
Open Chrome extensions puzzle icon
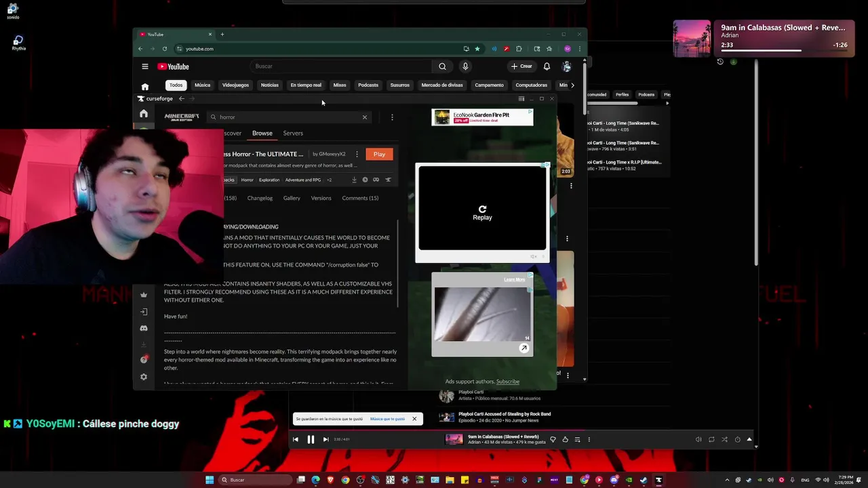(519, 49)
